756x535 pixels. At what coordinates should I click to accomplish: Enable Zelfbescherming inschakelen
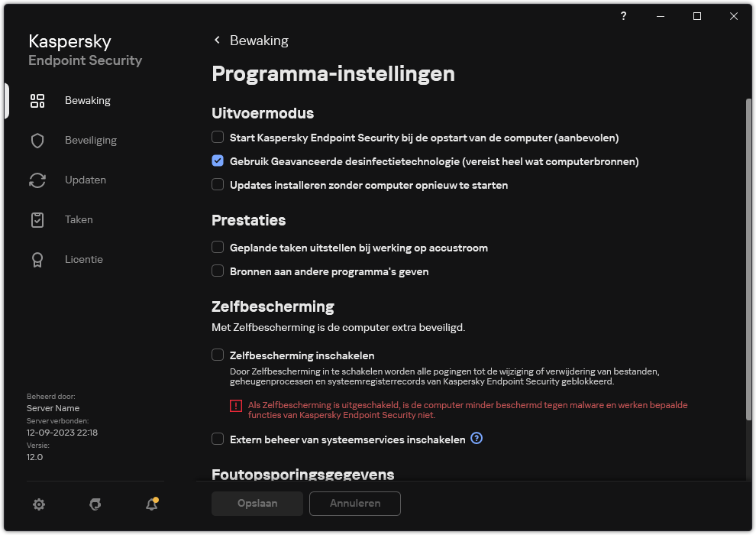point(218,355)
